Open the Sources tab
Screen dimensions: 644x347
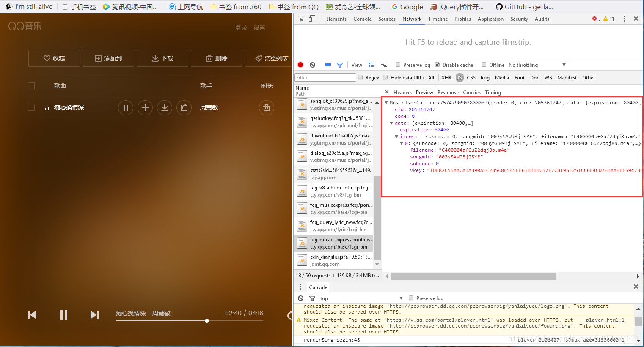[387, 19]
